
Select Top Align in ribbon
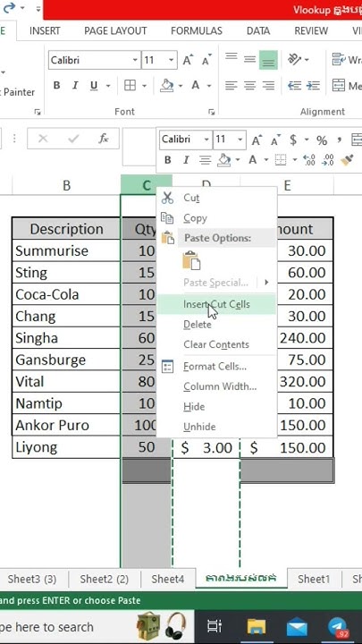(232, 58)
